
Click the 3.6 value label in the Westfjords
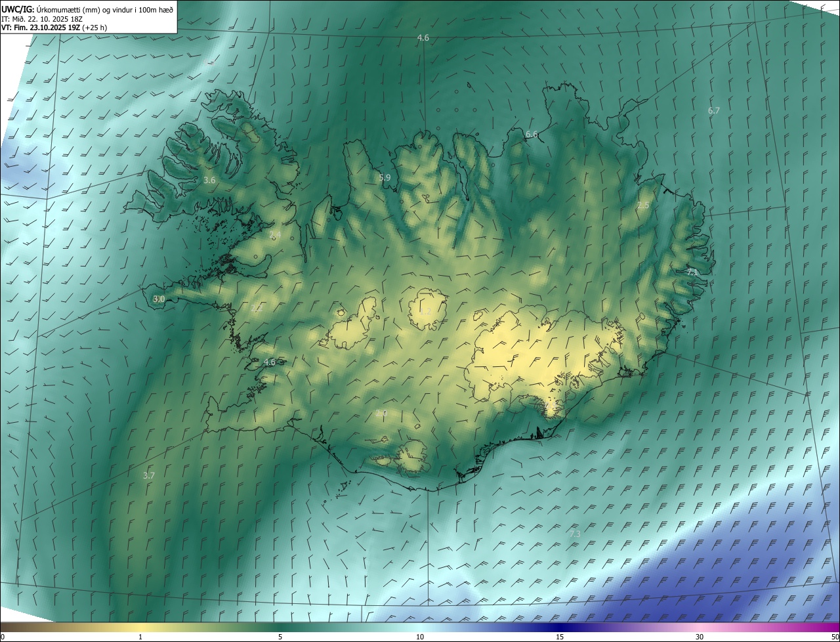click(x=209, y=180)
